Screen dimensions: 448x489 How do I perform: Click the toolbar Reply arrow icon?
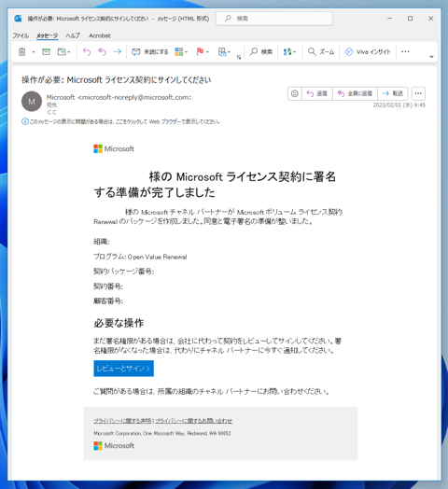click(87, 51)
